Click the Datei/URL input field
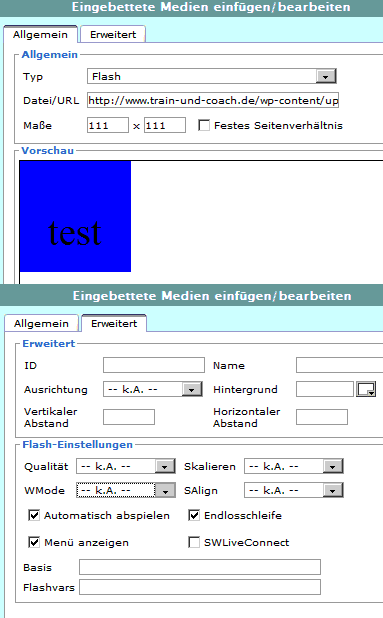 (x=213, y=100)
